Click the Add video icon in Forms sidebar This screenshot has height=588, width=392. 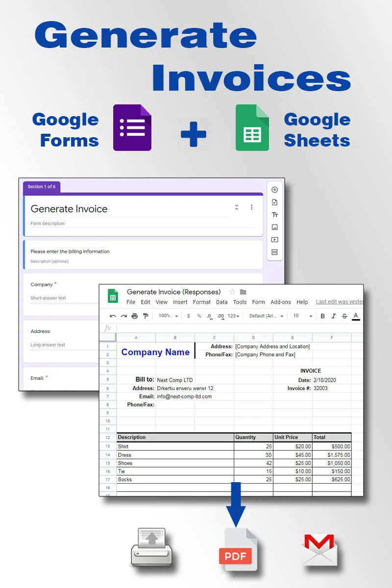(274, 240)
